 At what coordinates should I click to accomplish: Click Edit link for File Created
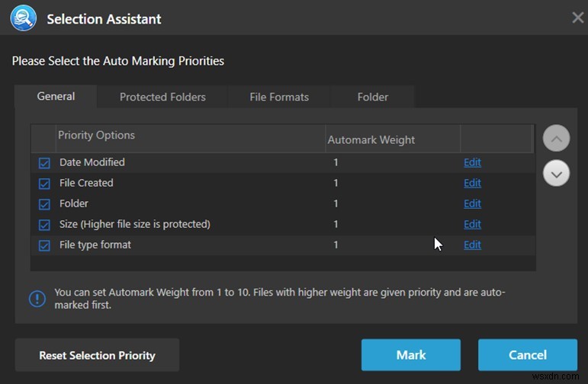(472, 183)
